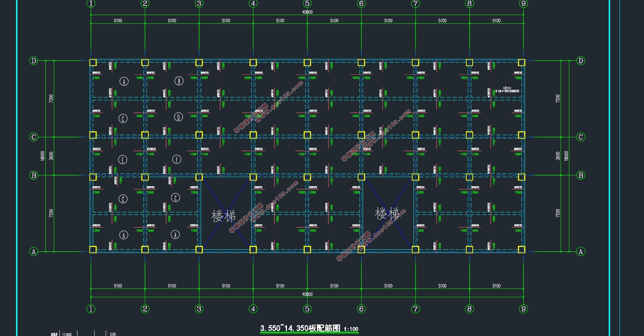Click the top axis bubble numbered 8
Screen dimensions: 644x336
tap(469, 3)
